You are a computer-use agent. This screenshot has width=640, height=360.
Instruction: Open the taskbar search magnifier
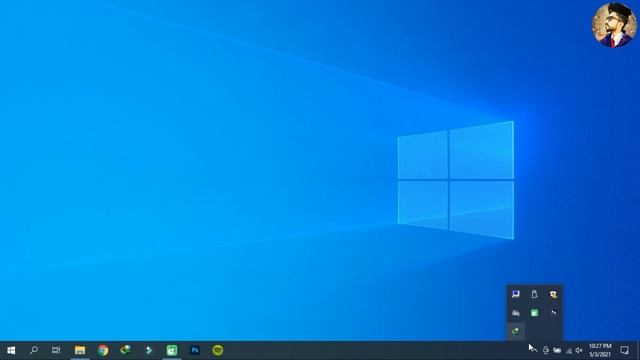pos(34,350)
